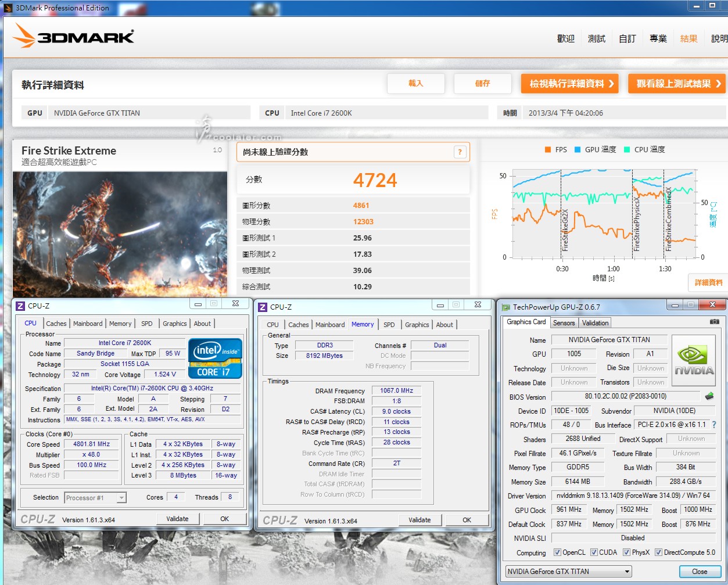This screenshot has height=585, width=728.
Task: Go to the 歡迎 tab in 3DMark
Action: point(566,38)
